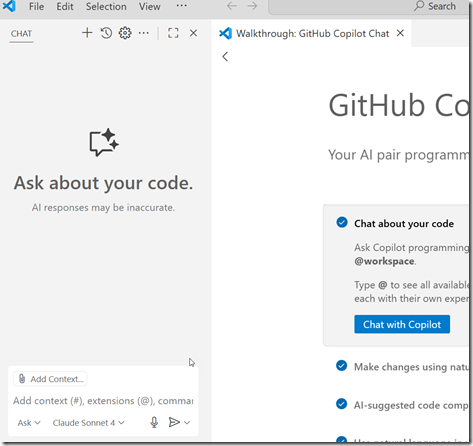
Task: Click the Chat with Copilot button
Action: click(402, 324)
